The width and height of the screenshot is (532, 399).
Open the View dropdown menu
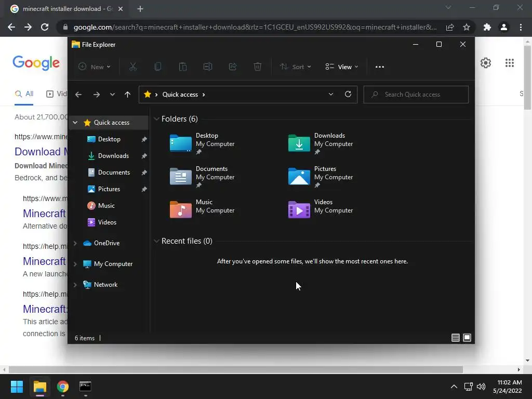tap(342, 67)
